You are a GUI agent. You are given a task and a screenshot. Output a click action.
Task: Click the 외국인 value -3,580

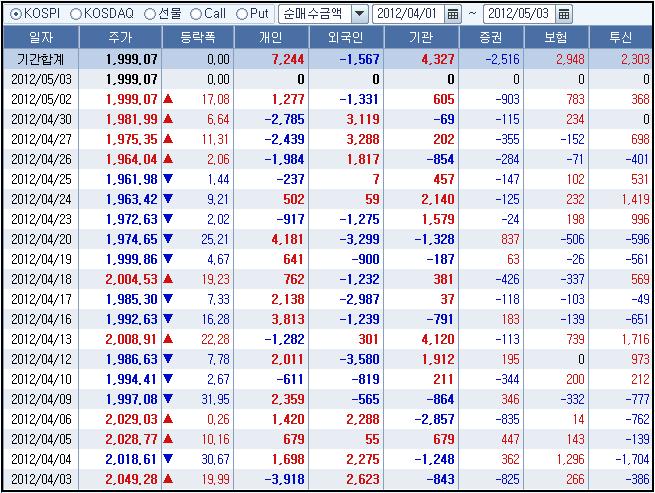[x=359, y=360]
